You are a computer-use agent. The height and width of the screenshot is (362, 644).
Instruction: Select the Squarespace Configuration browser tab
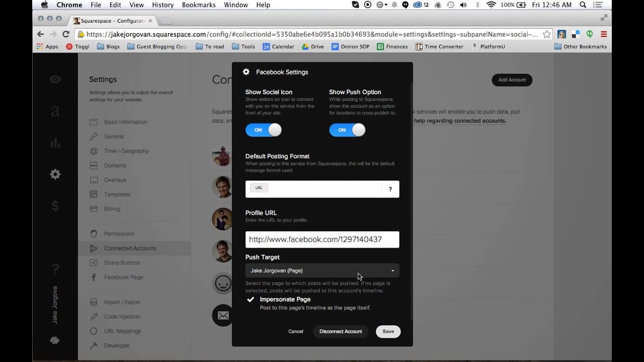(x=108, y=21)
